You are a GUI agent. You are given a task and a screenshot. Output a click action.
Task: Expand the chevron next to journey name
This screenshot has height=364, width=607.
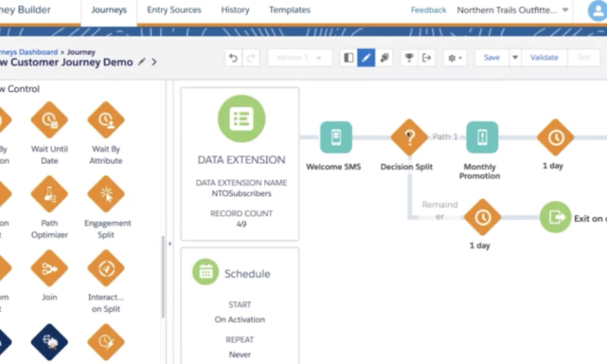tap(154, 62)
